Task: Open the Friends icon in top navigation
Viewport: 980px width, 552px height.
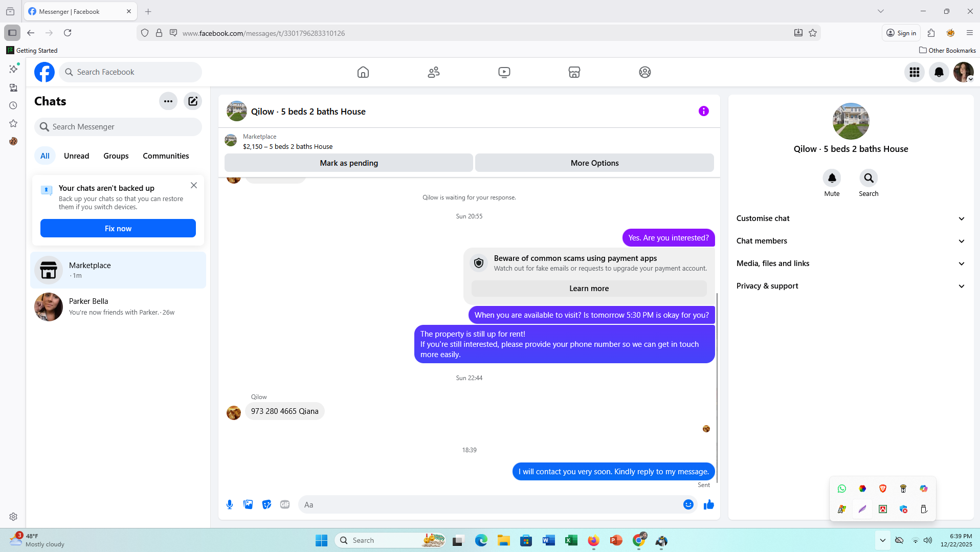Action: (x=434, y=72)
